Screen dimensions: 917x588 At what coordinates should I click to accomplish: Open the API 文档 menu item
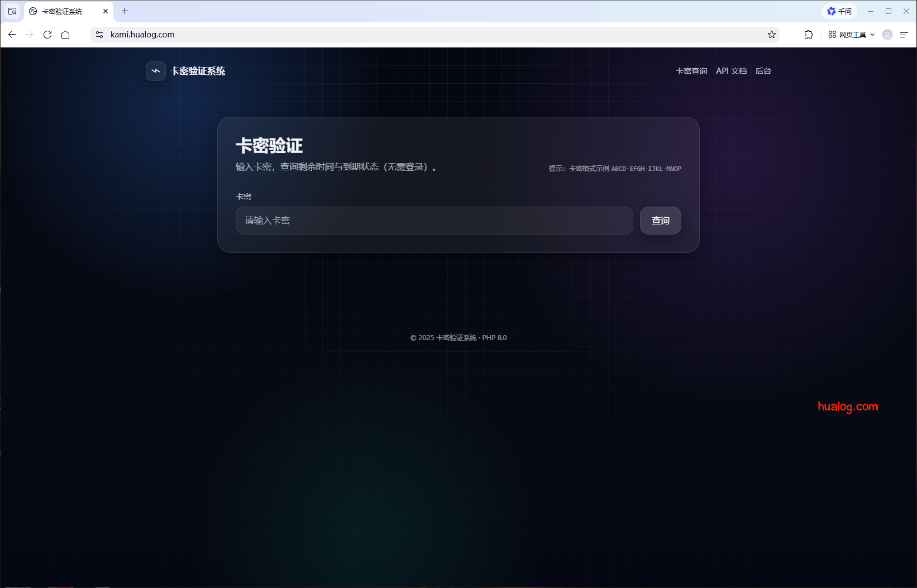(x=731, y=71)
